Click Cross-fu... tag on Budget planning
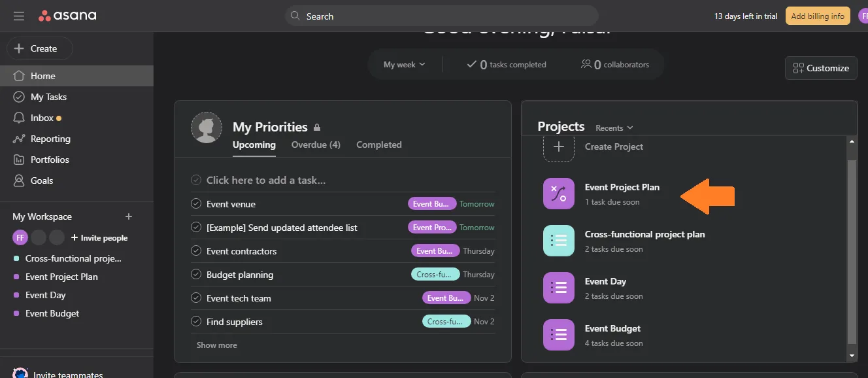 click(x=435, y=275)
